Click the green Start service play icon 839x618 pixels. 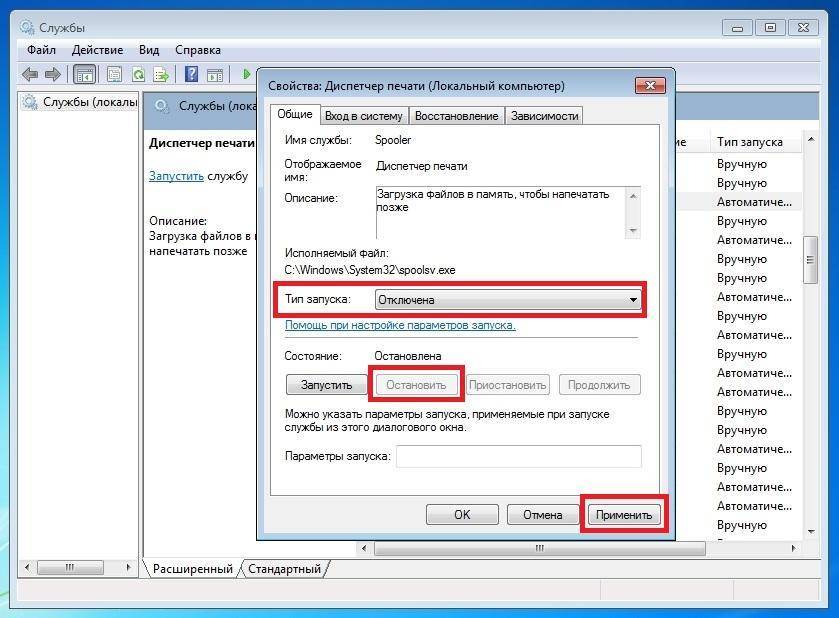246,74
